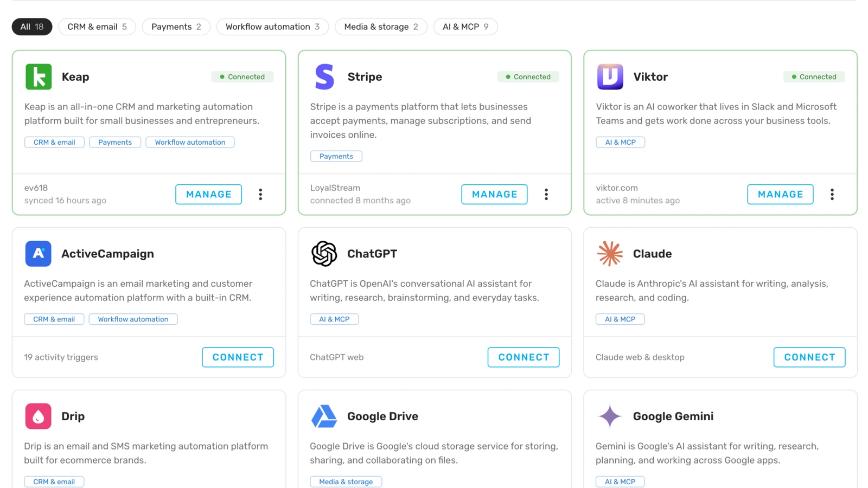Image resolution: width=868 pixels, height=488 pixels.
Task: Click 'ev618' account text on Keap
Action: point(36,188)
